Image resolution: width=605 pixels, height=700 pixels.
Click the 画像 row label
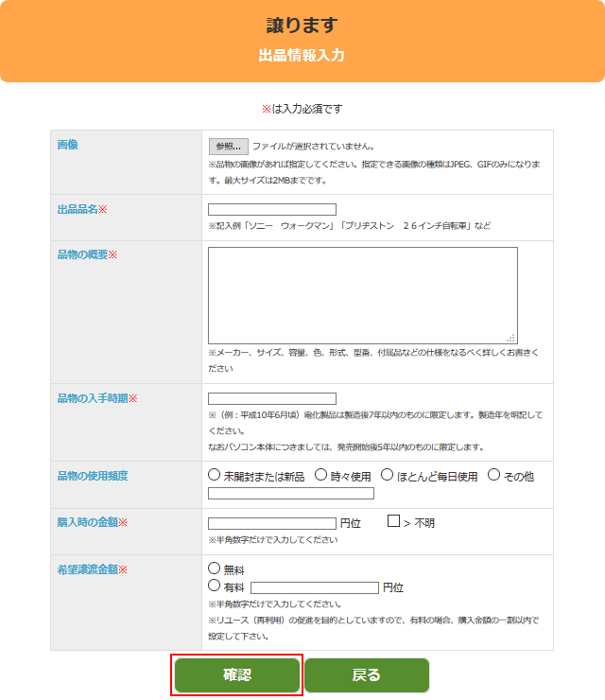[68, 145]
